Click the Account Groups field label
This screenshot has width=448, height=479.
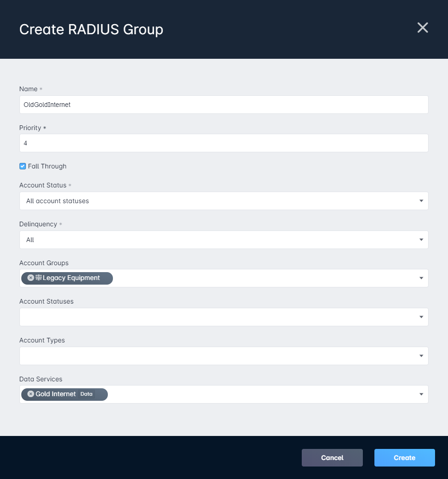[44, 263]
